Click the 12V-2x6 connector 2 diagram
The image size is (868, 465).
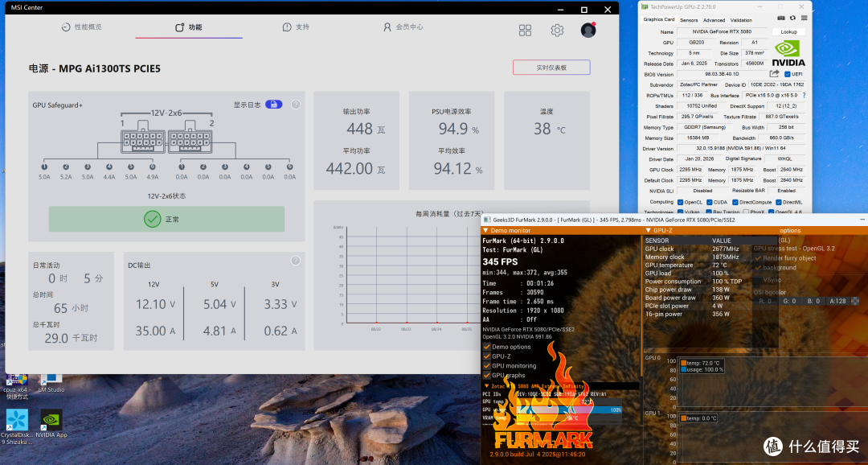point(190,138)
